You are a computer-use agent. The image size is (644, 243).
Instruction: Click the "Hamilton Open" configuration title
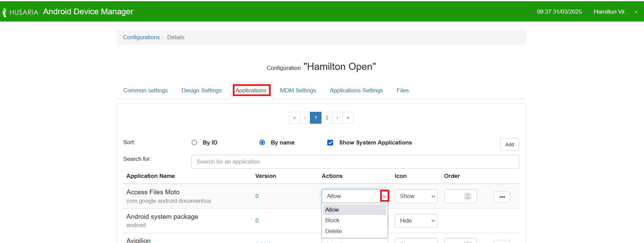(x=340, y=66)
